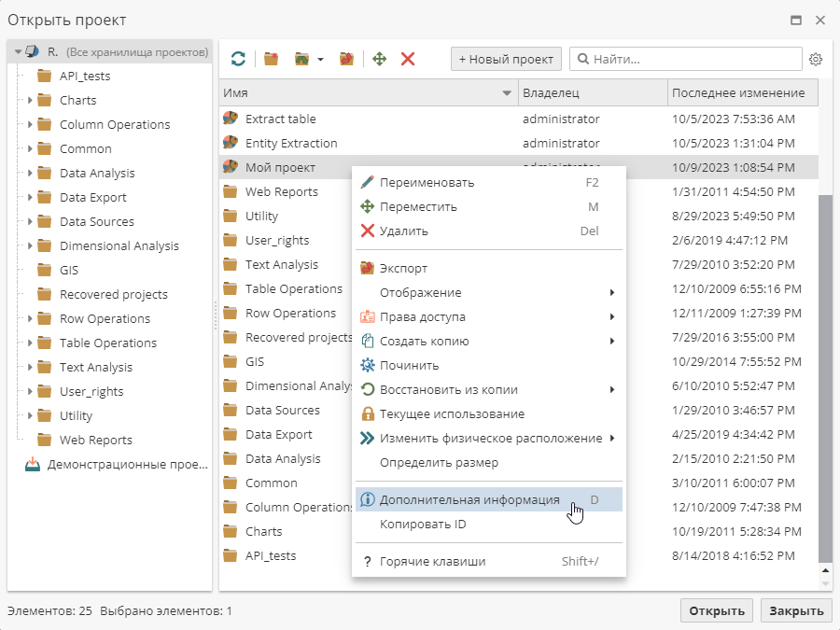Click the settings gear beside the search box
This screenshot has height=630, width=840.
(816, 59)
